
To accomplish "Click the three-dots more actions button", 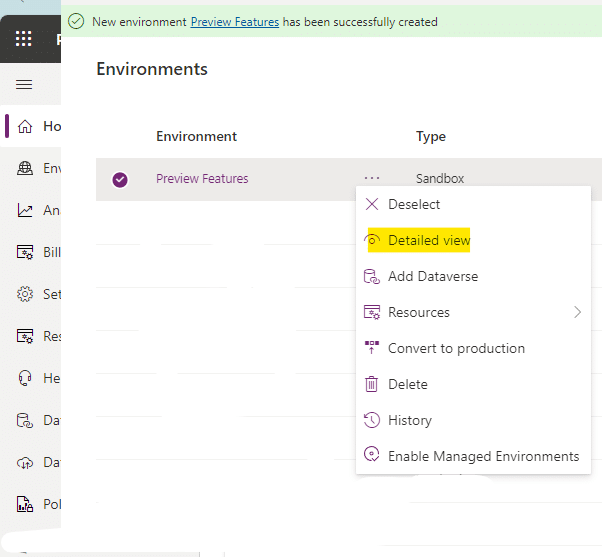I will pos(372,179).
